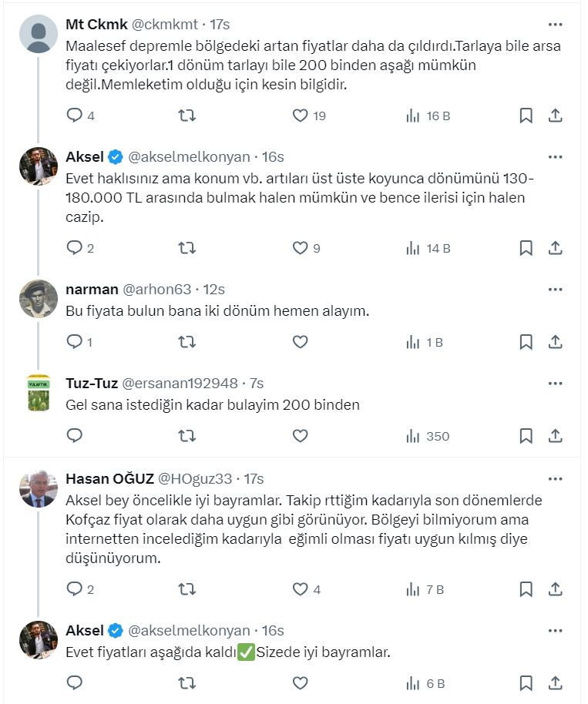Open Tuz-Tuz's avatar image
The image size is (588, 704).
pos(39,393)
